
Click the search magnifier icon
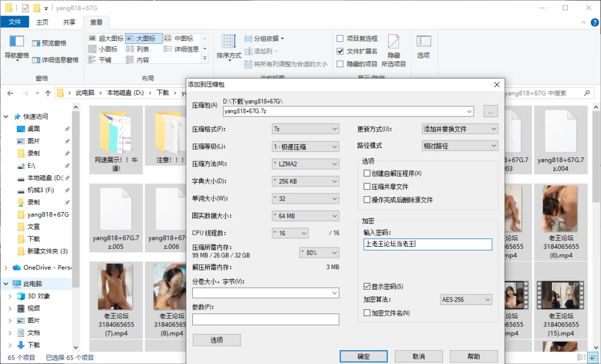tap(587, 93)
